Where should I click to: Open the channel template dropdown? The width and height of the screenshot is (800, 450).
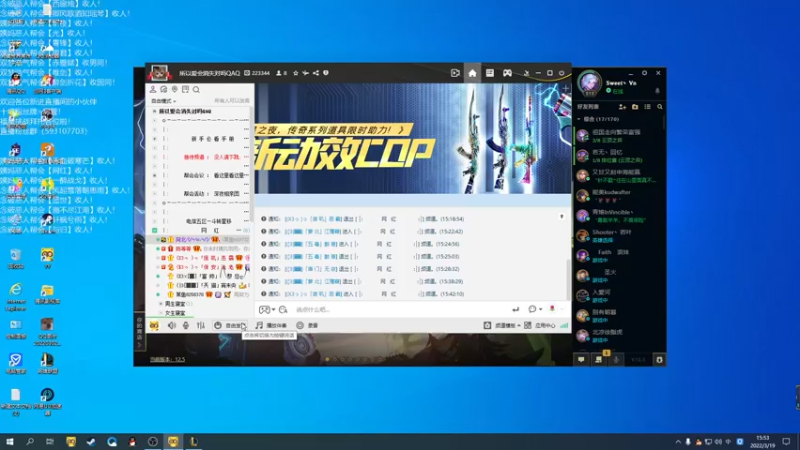point(502,326)
